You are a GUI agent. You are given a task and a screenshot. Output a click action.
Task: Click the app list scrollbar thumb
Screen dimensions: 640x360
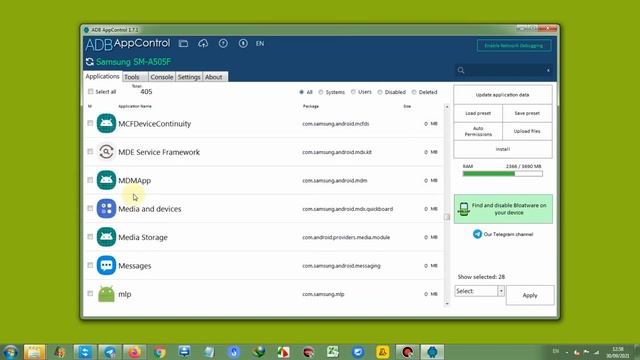coord(447,217)
